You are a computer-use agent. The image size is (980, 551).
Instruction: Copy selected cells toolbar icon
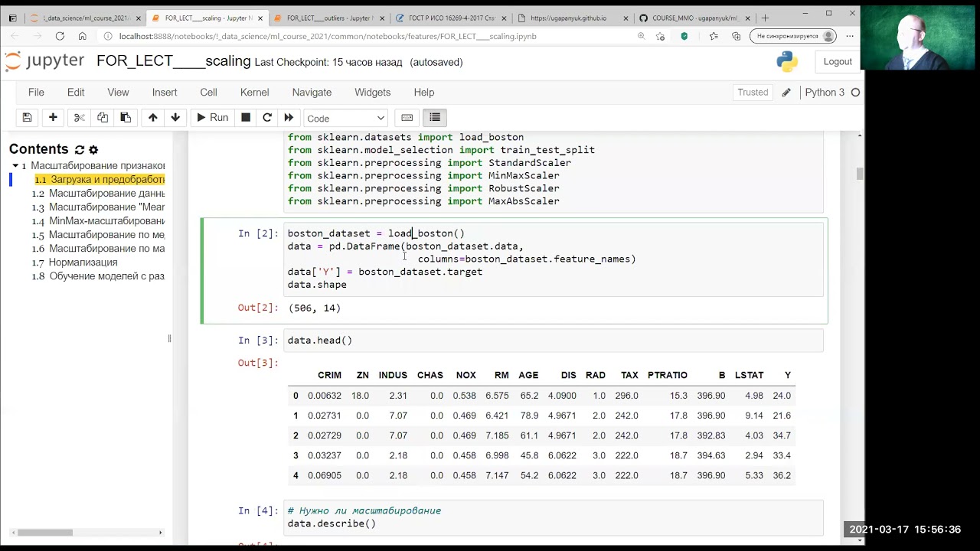[103, 118]
